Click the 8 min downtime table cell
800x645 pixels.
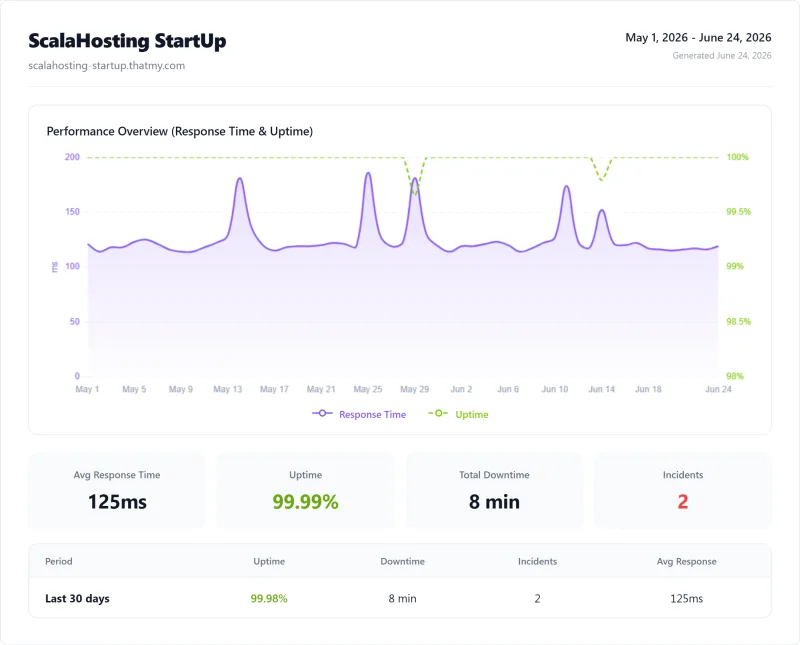pyautogui.click(x=403, y=599)
